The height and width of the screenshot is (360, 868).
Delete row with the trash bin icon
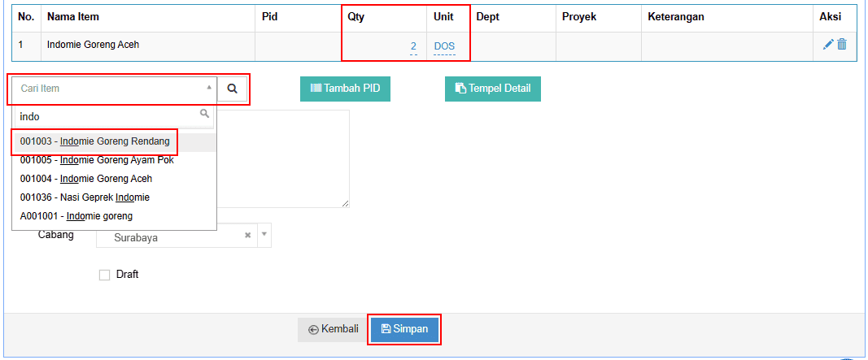click(x=842, y=45)
